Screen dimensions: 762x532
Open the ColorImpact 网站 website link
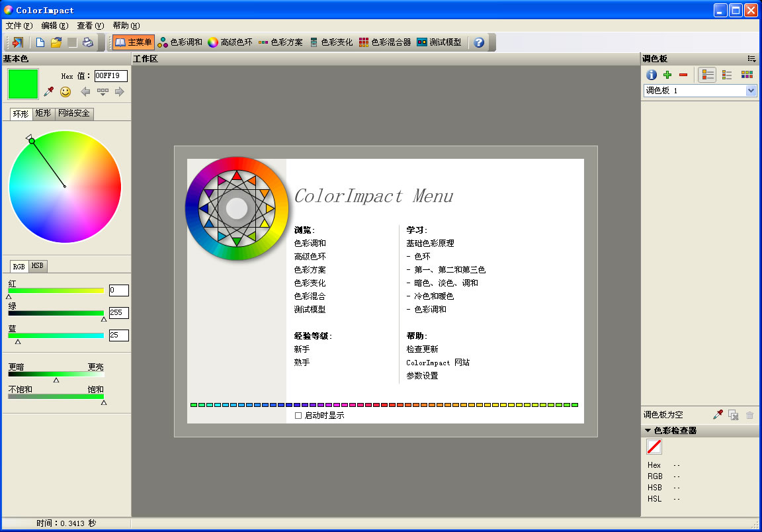(x=438, y=363)
